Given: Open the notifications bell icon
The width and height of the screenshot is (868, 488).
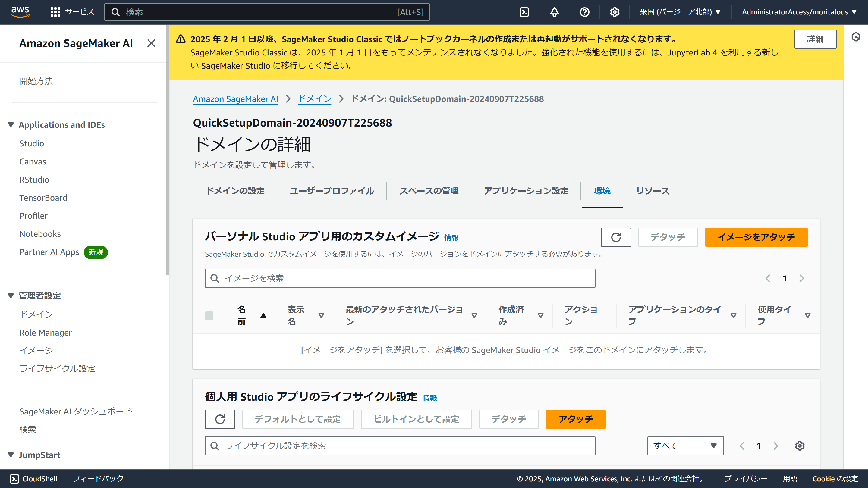Looking at the screenshot, I should 554,12.
